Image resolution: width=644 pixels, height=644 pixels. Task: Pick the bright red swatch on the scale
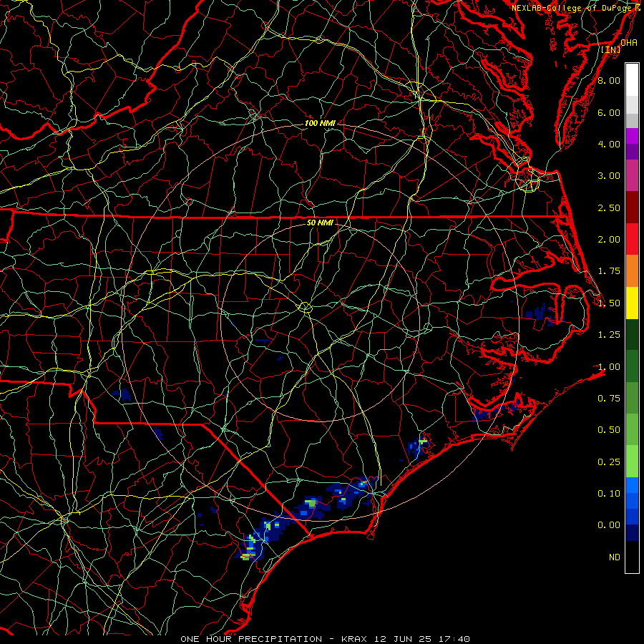(x=632, y=240)
